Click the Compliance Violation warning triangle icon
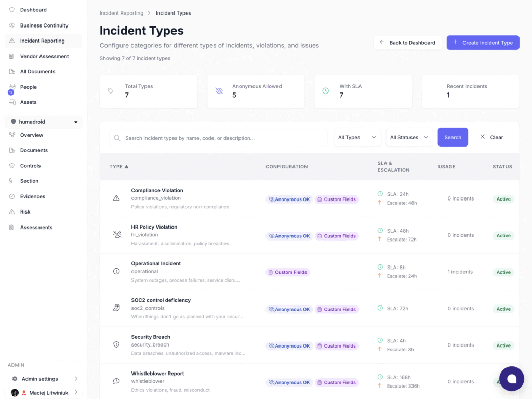The image size is (532, 399). point(116,198)
